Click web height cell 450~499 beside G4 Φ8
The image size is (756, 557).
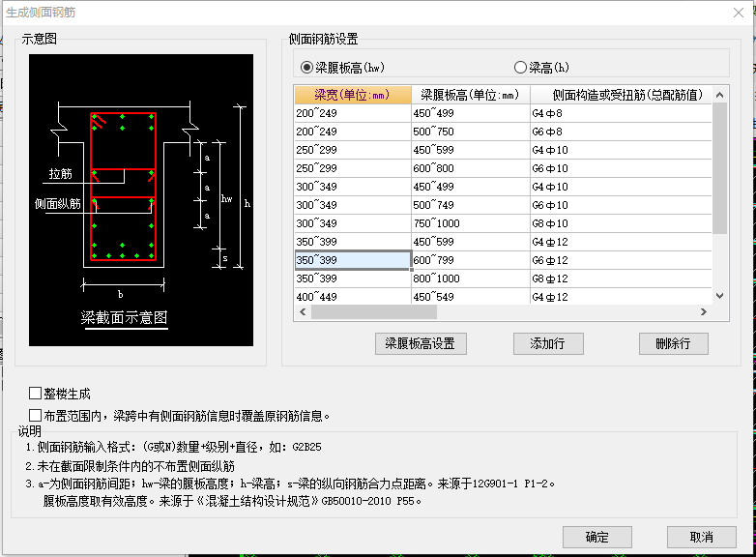click(470, 113)
